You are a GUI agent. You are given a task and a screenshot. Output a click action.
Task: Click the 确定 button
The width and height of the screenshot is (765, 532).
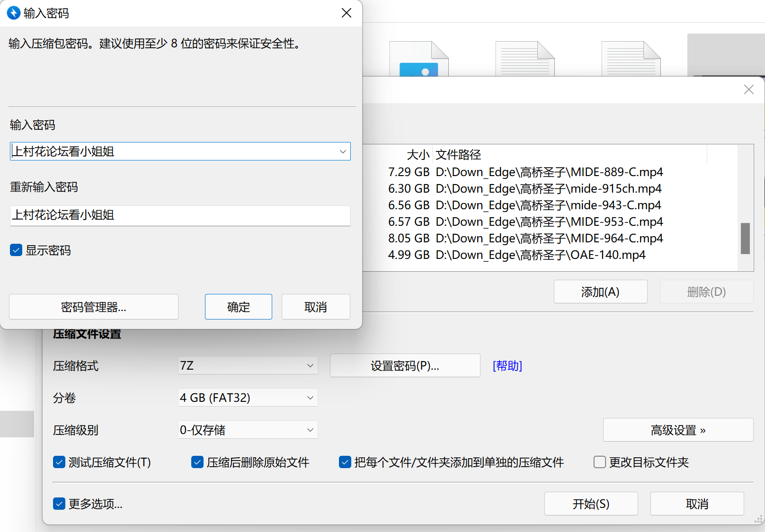coord(239,307)
